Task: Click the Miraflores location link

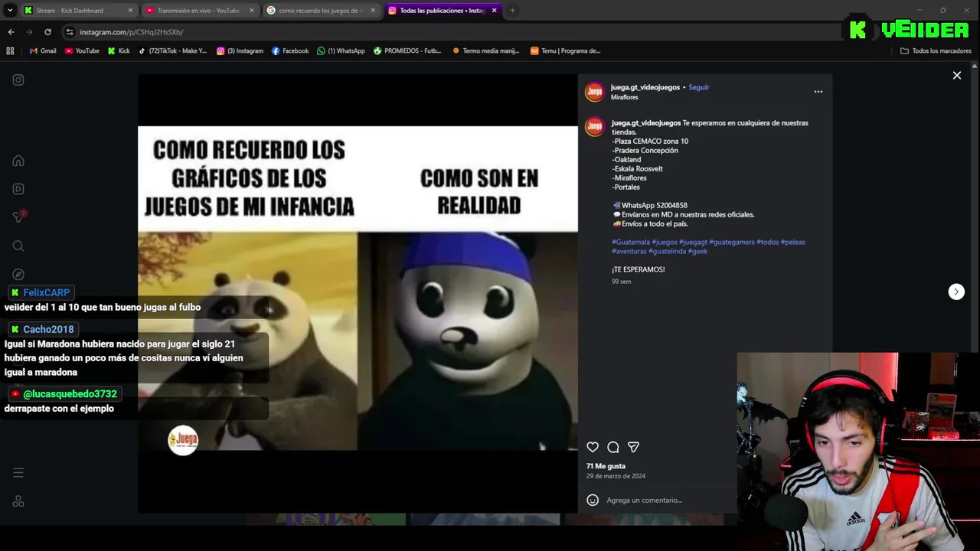Action: click(624, 97)
